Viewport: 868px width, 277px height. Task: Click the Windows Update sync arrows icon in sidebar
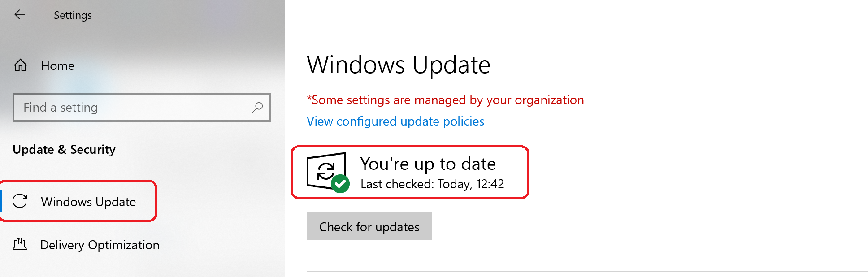pyautogui.click(x=20, y=201)
